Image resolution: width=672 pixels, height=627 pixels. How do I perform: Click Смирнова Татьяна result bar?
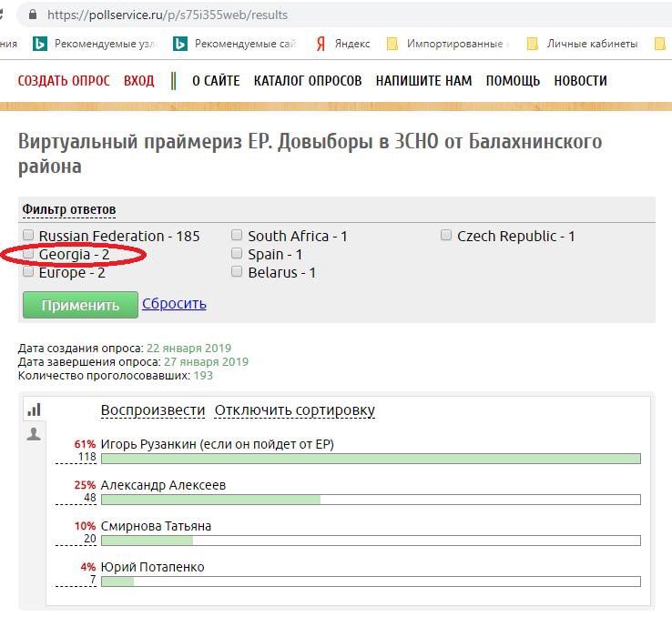[371, 541]
